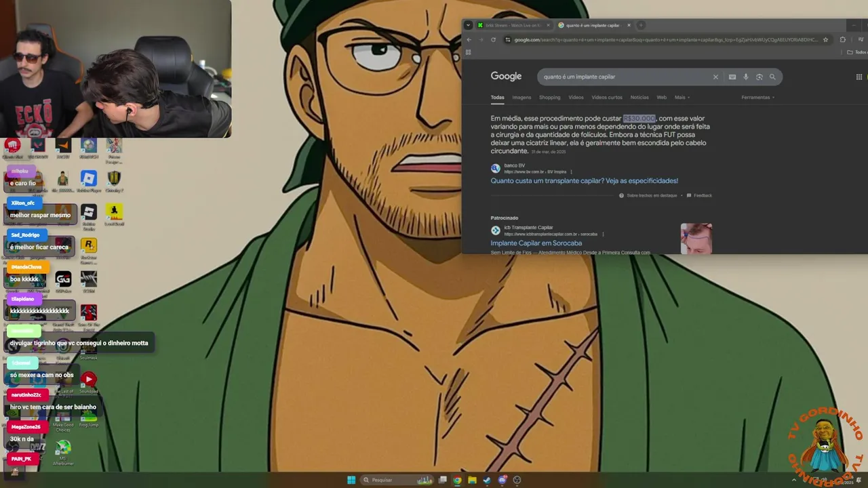868x488 pixels.
Task: Open Web results filter
Action: 661,98
